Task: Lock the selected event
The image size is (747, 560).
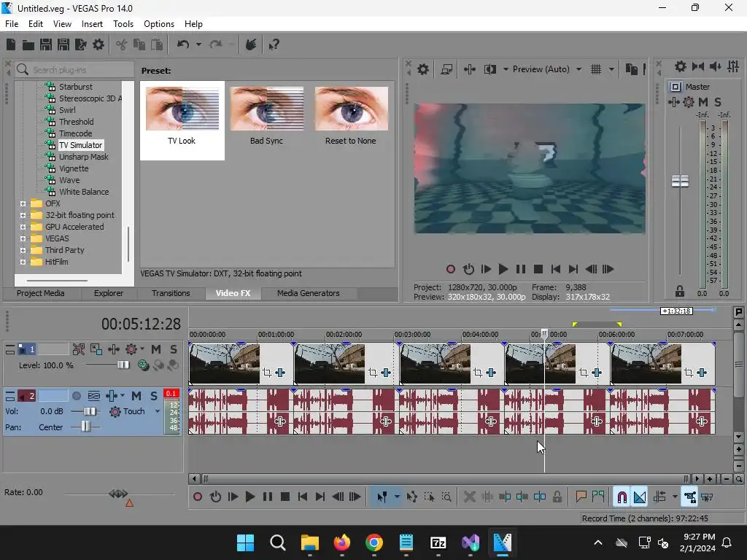Action: coord(557,497)
